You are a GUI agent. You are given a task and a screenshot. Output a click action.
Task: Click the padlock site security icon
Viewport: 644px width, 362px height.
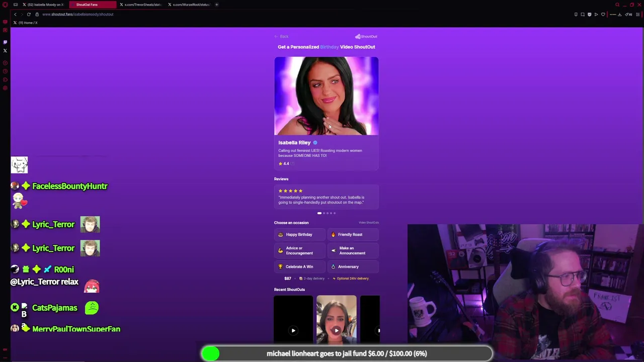(x=37, y=14)
